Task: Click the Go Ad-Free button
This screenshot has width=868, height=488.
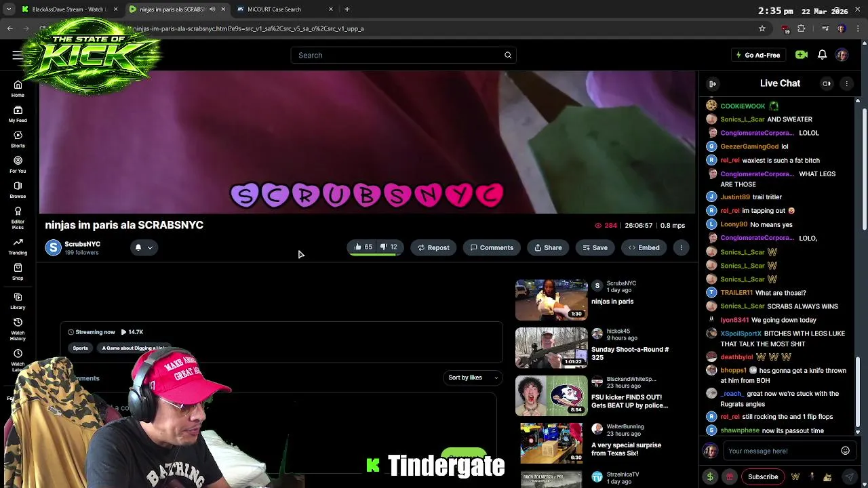Action: [757, 55]
